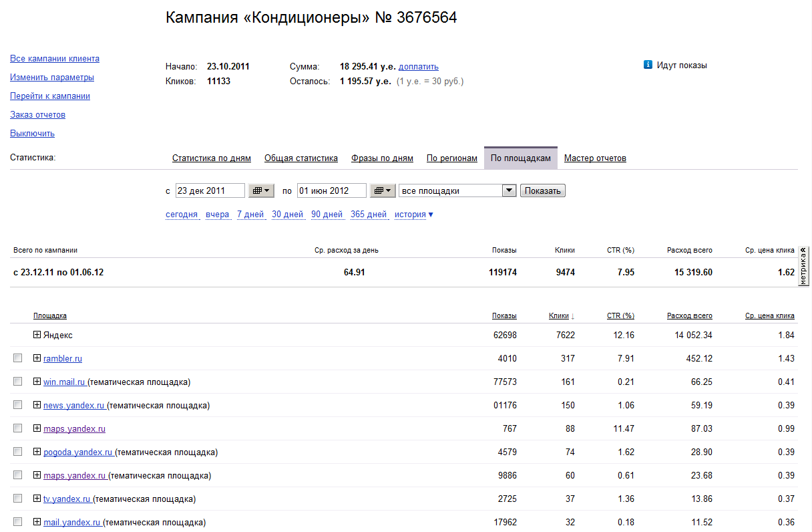
Task: Mark the tv.yandex.ru checkbox
Action: pyautogui.click(x=17, y=499)
